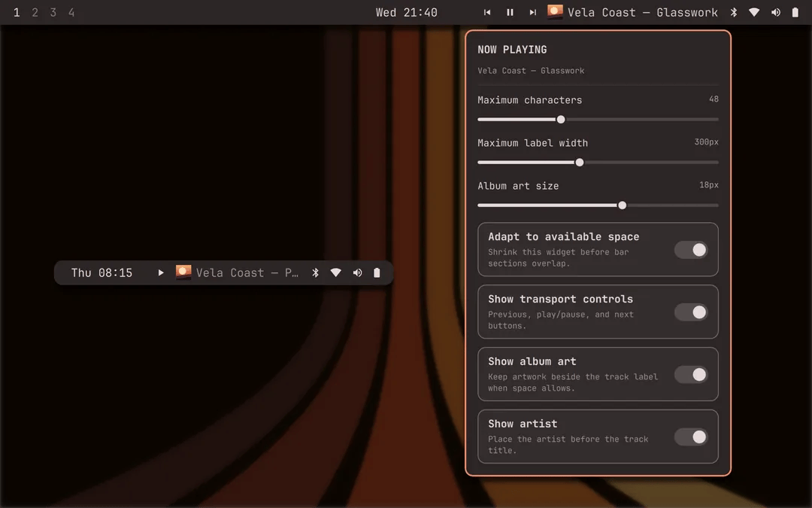Image resolution: width=812 pixels, height=508 pixels.
Task: Toggle Adapt to available space switch
Action: 691,250
